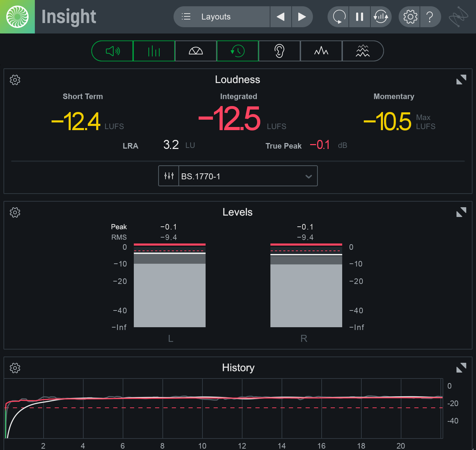
Task: Click the LRA 3.2 LU value
Action: (171, 145)
